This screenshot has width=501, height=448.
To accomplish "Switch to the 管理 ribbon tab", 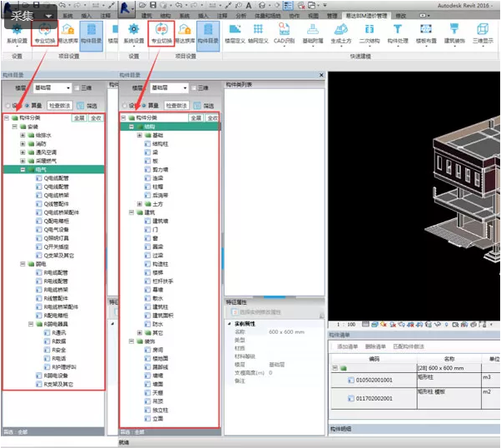I will (x=332, y=16).
